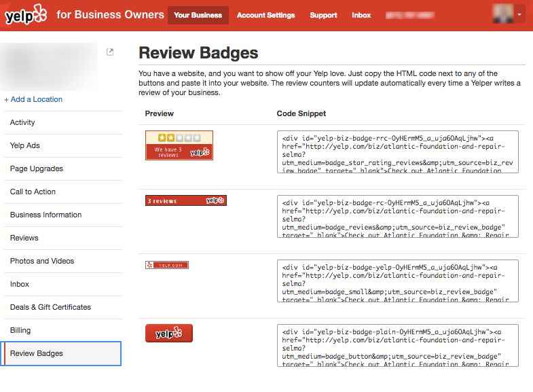Select code snippet for badge-yelp small badge

click(x=398, y=281)
